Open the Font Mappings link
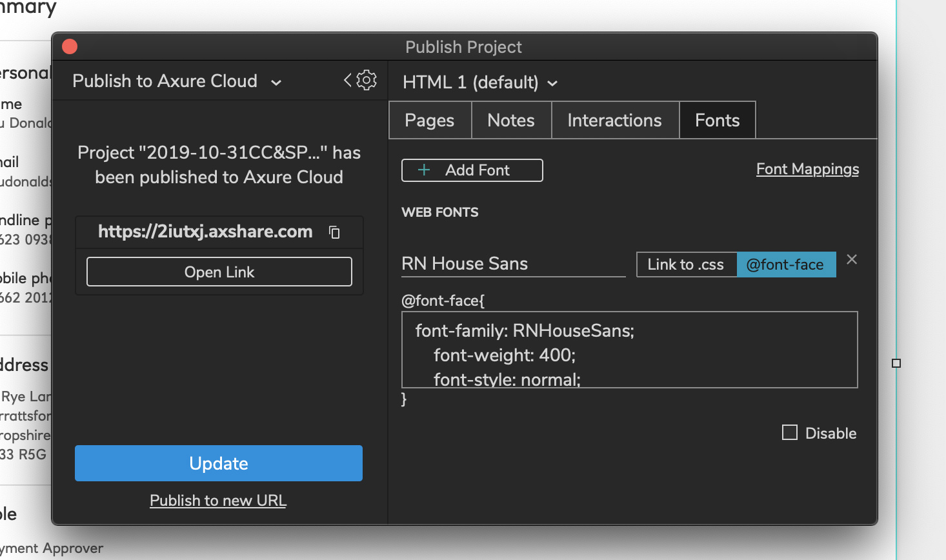 click(807, 169)
